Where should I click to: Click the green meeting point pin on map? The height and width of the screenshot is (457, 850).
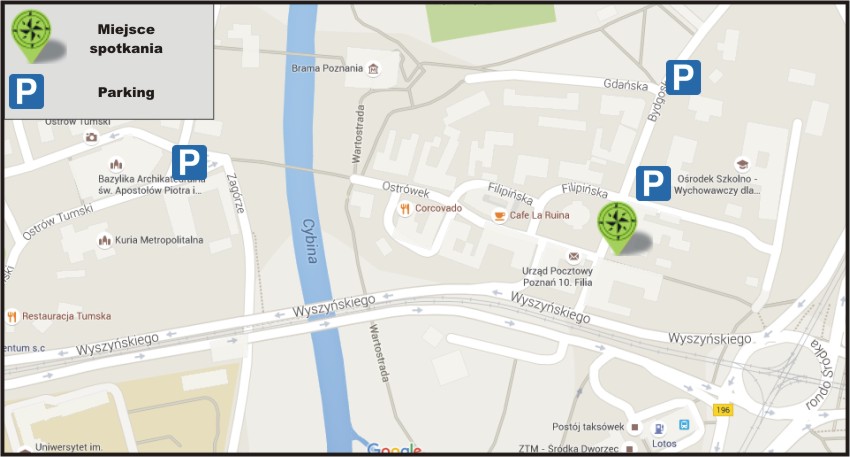[617, 227]
